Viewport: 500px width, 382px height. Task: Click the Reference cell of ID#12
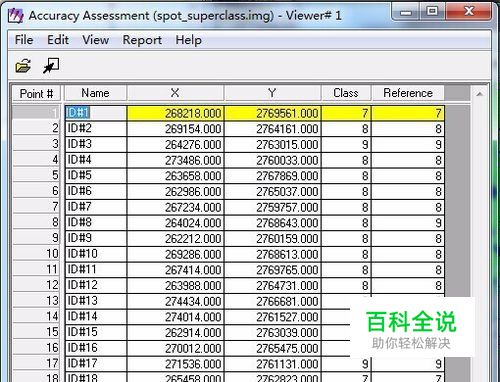tap(408, 285)
